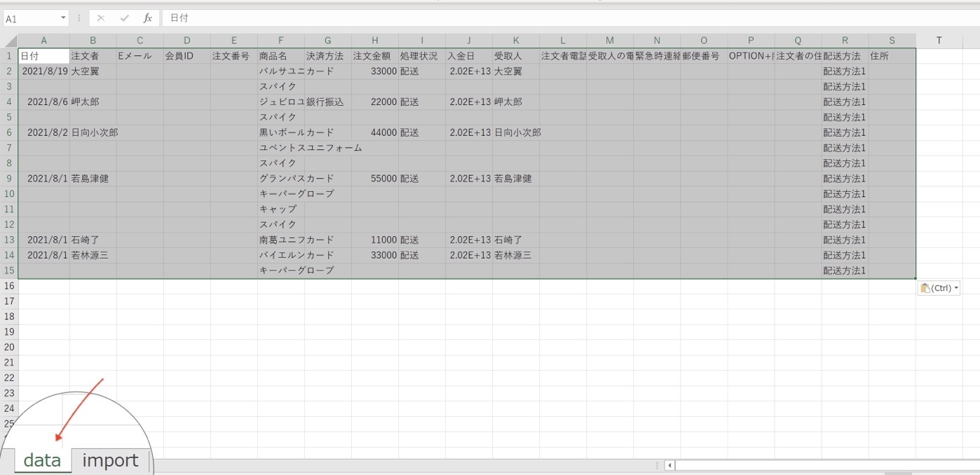
Task: Select column R header
Action: coord(845,41)
